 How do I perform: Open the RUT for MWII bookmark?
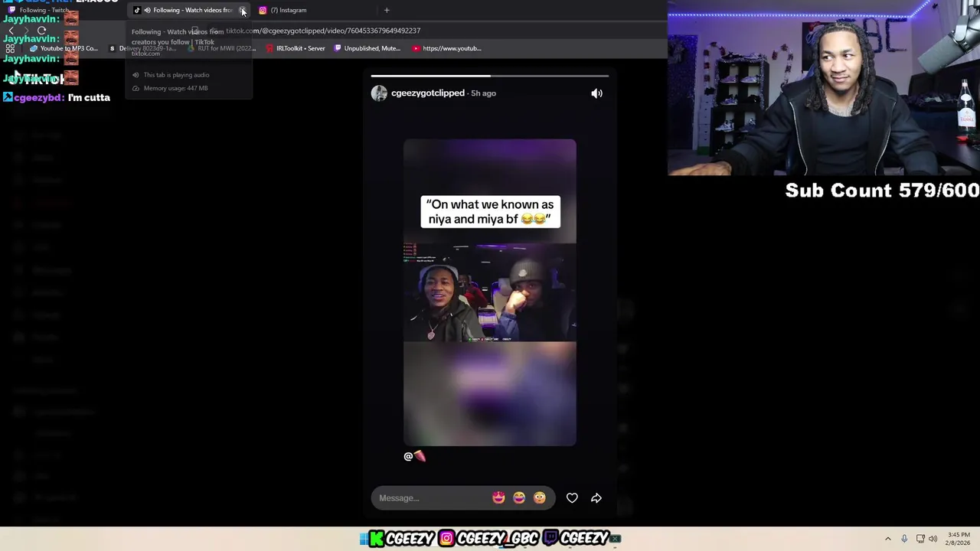pos(220,48)
